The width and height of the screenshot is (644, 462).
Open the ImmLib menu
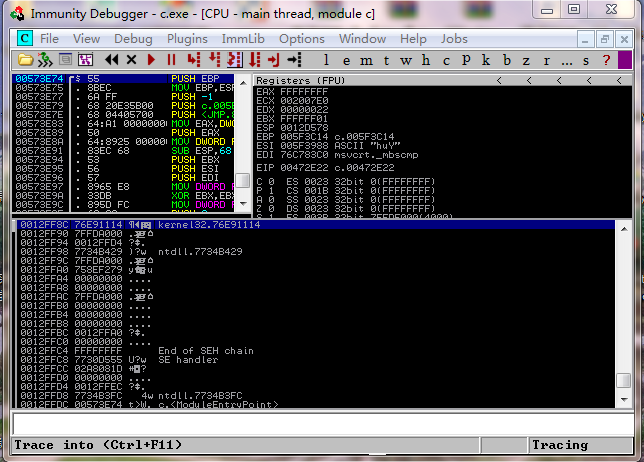243,39
